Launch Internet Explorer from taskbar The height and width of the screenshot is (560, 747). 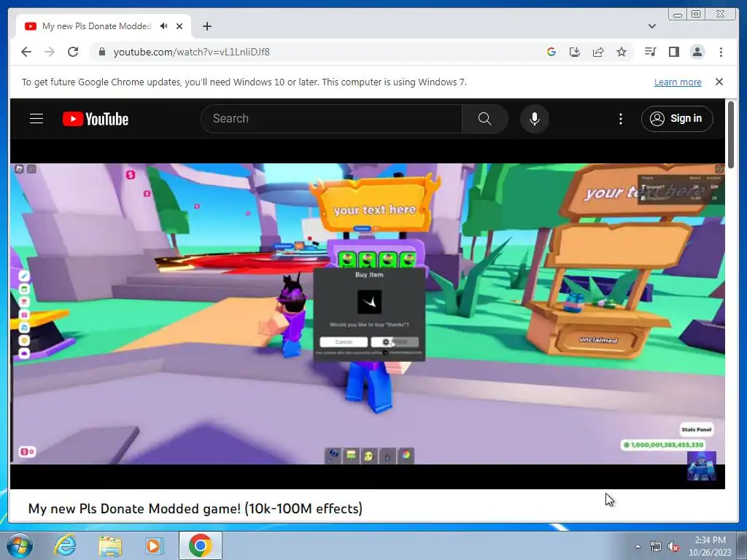tap(65, 545)
